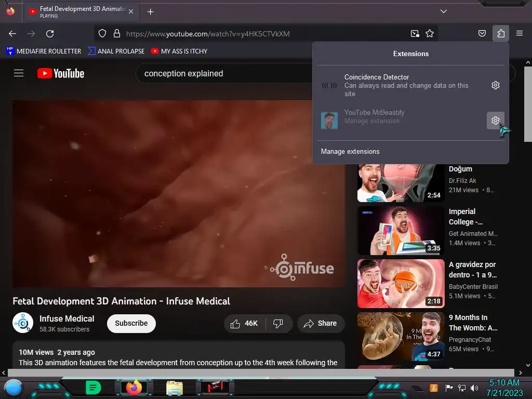Open the MY ASS IS ITCHY bookmark
532x399 pixels.
tap(179, 51)
